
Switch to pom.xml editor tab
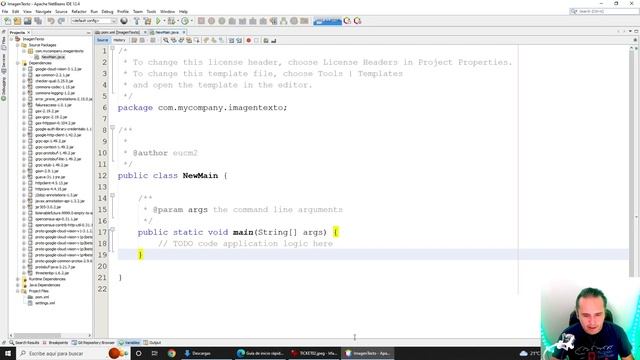click(120, 32)
